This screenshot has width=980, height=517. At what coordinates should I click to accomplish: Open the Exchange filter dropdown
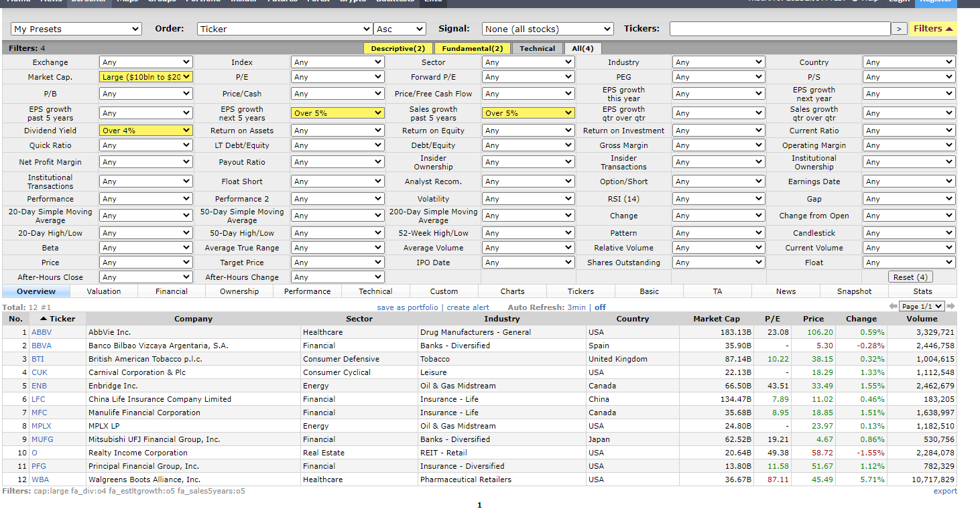tap(146, 62)
